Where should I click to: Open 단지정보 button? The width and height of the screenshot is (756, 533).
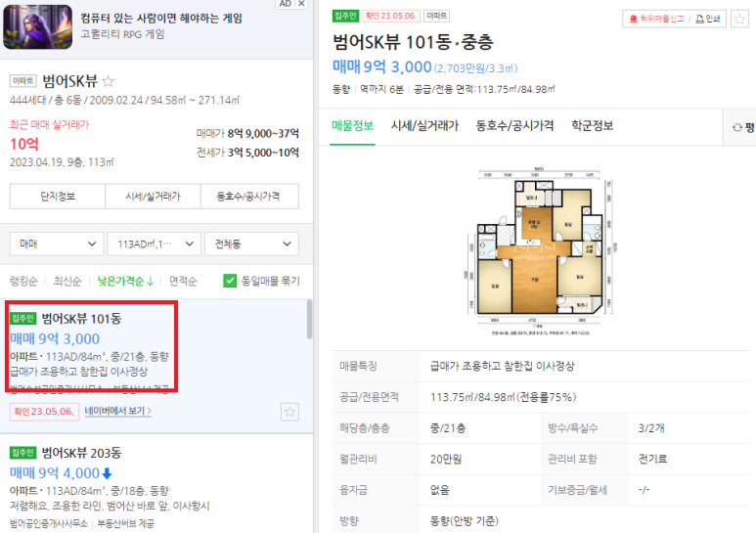coord(58,197)
